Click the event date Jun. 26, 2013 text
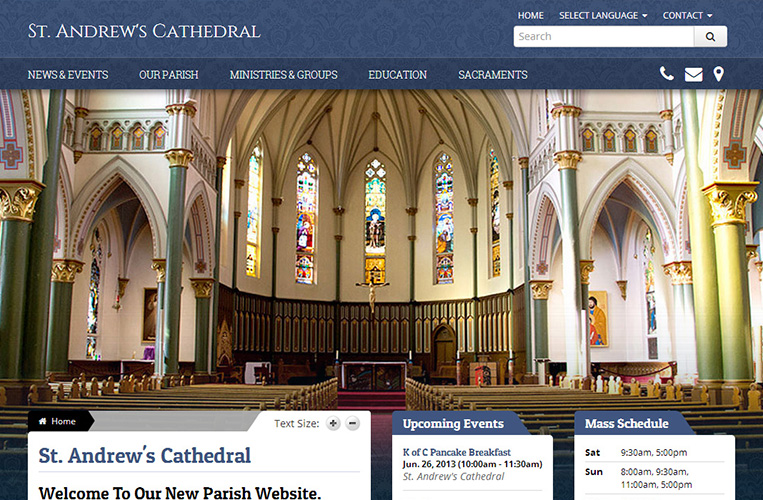Viewport: 763px width, 500px height. [x=472, y=464]
